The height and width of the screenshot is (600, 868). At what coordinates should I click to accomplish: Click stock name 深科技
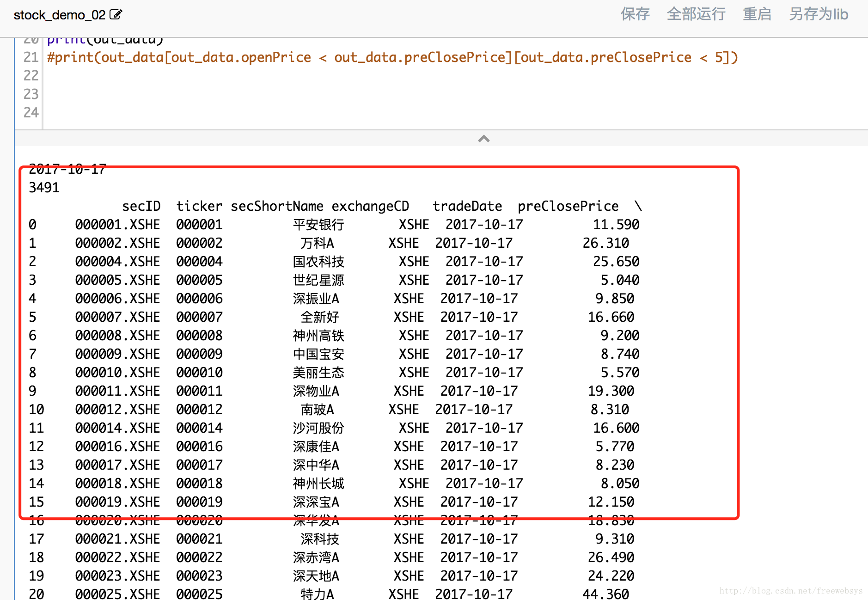[x=320, y=539]
